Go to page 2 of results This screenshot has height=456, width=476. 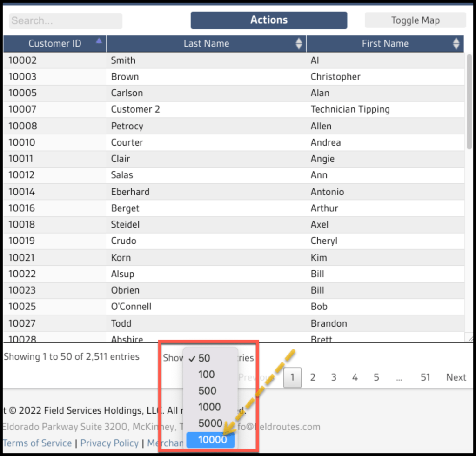313,377
